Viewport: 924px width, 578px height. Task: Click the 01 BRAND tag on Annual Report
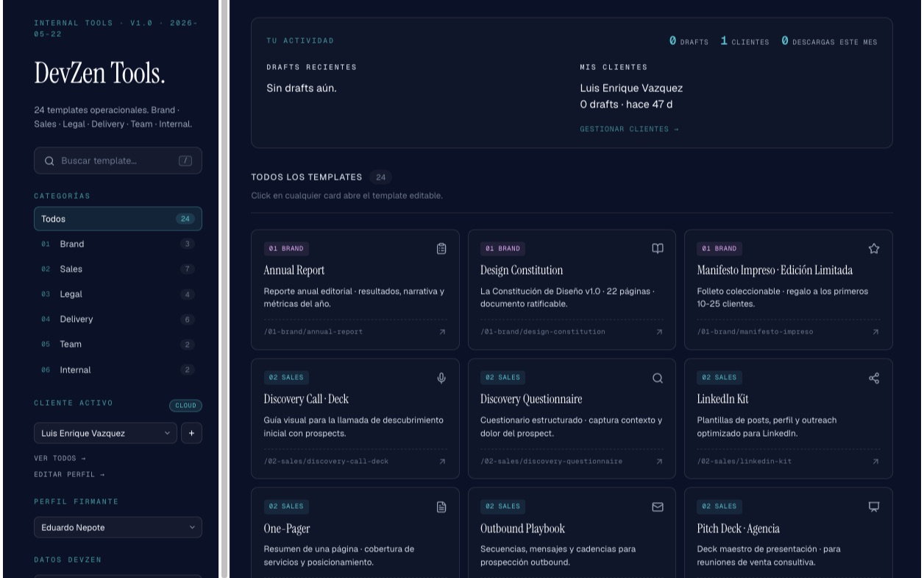pos(286,249)
